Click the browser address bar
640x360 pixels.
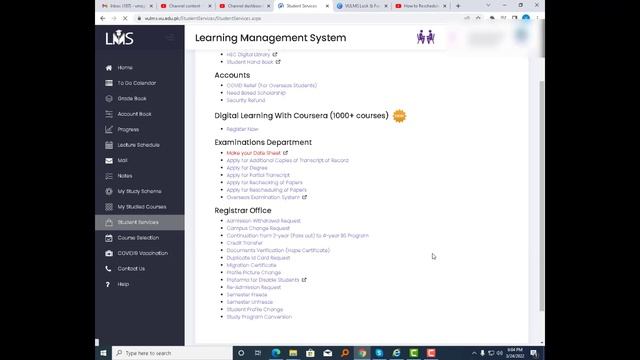[x=298, y=18]
